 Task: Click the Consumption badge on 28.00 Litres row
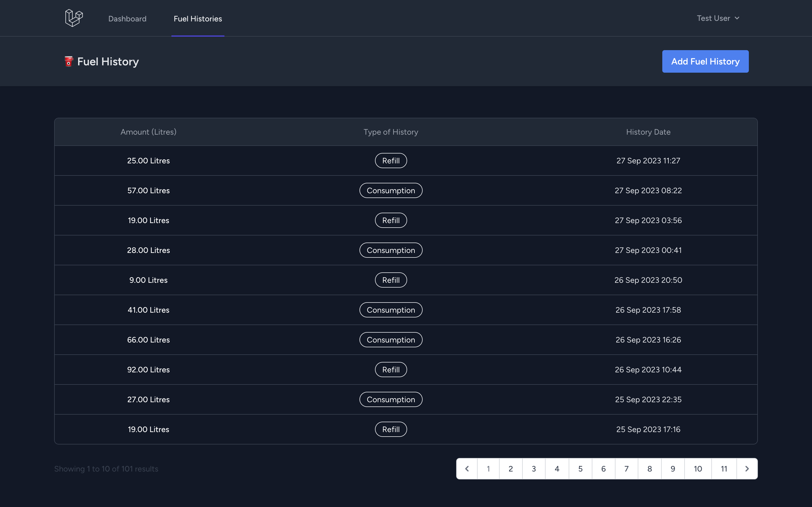coord(390,250)
